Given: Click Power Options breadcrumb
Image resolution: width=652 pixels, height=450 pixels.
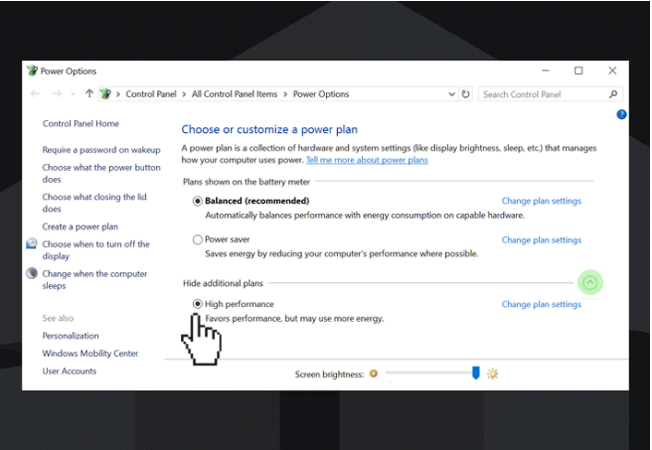Looking at the screenshot, I should pyautogui.click(x=321, y=94).
